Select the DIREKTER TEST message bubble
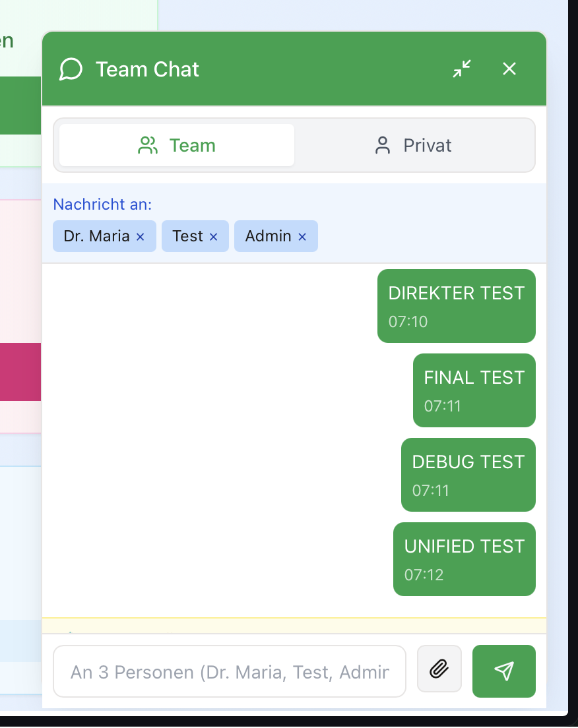Viewport: 578px width, 728px height. [x=456, y=305]
